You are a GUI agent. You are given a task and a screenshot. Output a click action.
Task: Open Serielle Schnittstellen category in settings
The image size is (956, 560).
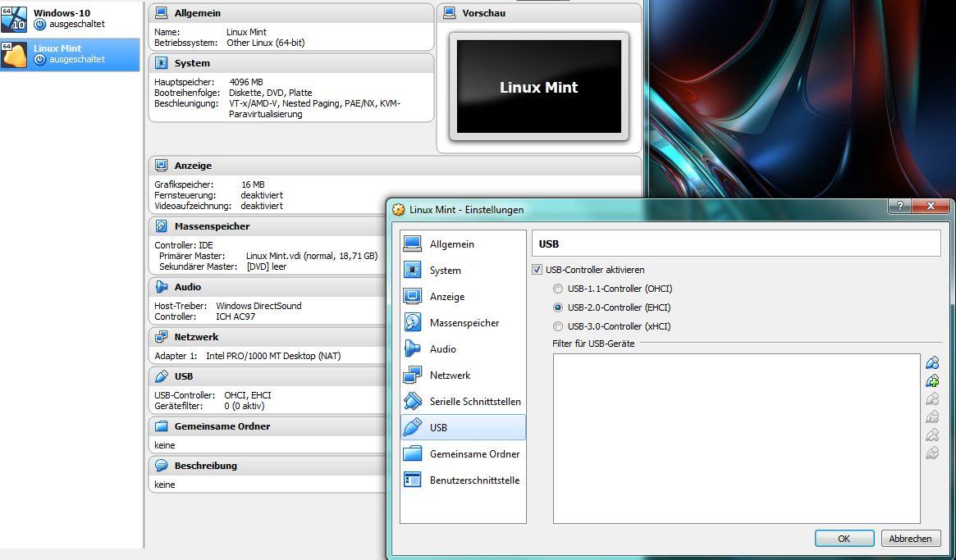(463, 401)
